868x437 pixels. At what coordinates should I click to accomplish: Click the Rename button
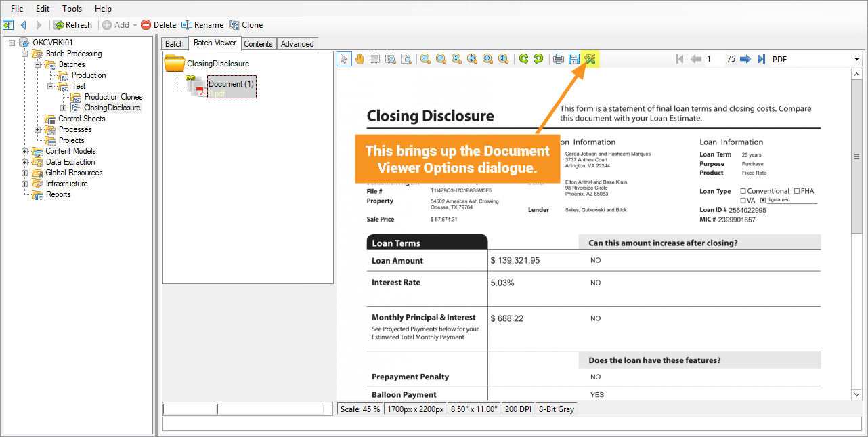[x=202, y=25]
